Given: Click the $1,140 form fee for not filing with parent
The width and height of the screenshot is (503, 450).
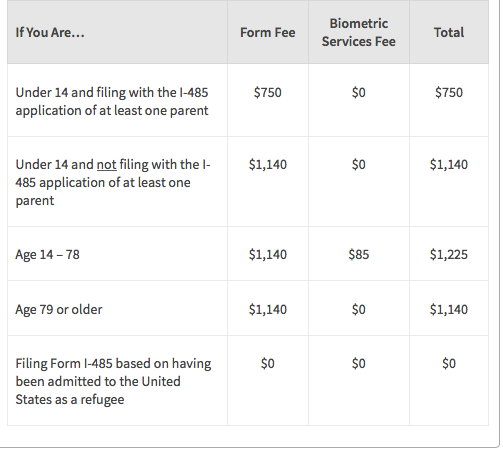Looking at the screenshot, I should (268, 165).
